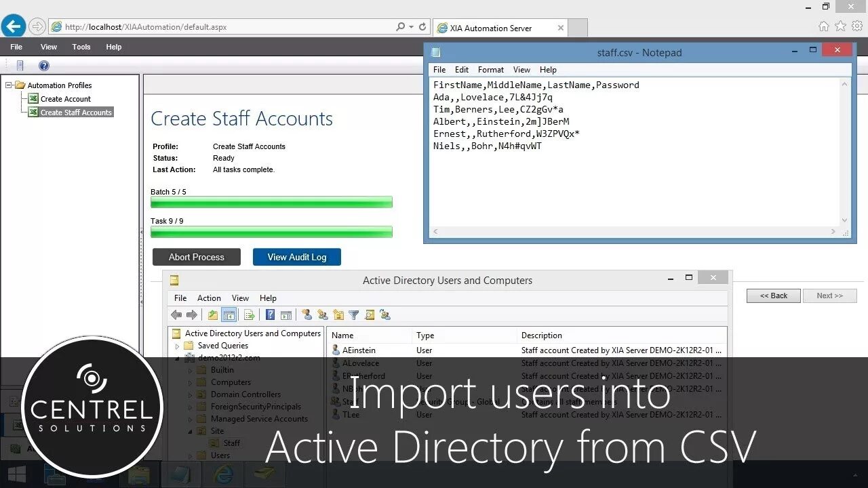Click the browser forward arrow button
This screenshot has width=868, height=488.
[x=37, y=27]
